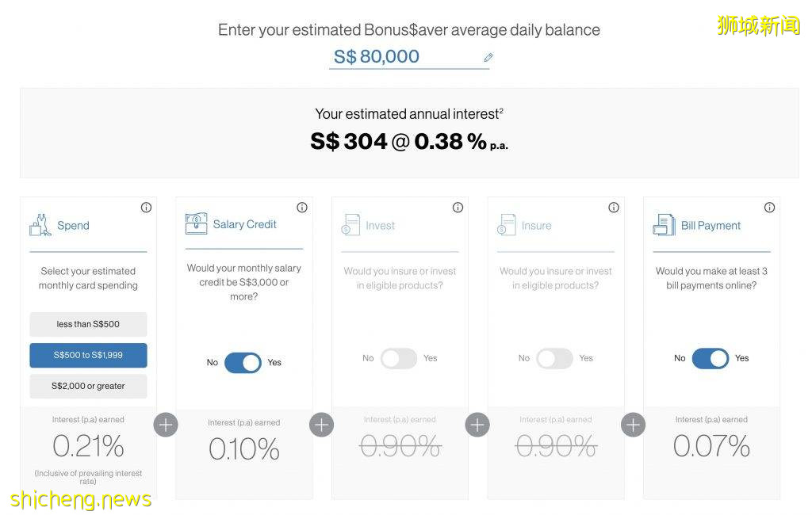
Task: Open info icon on Bill Payment card
Action: pyautogui.click(x=769, y=208)
